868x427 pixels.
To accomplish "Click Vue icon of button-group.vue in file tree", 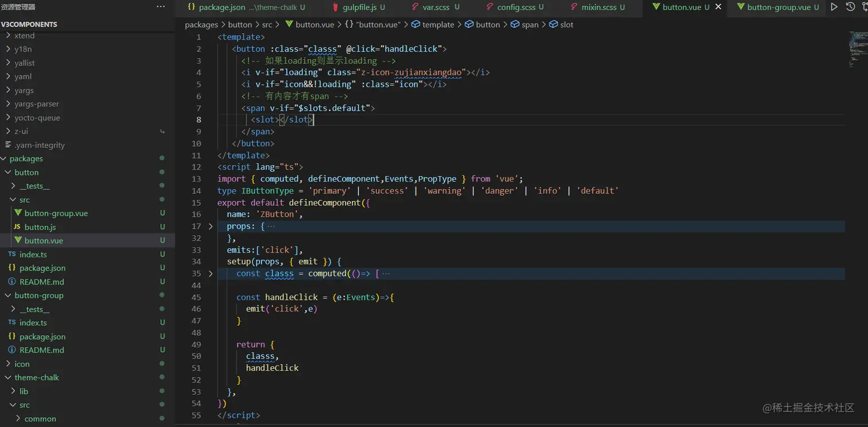I will [x=18, y=213].
